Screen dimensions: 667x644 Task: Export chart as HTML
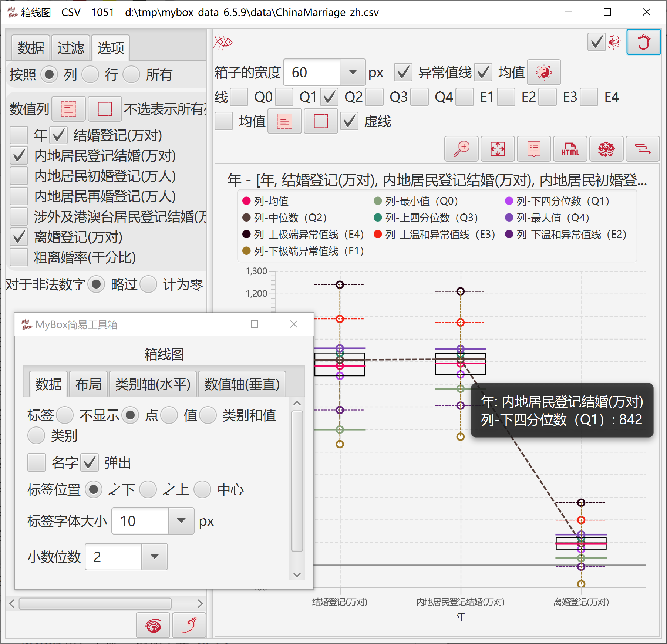pos(570,149)
